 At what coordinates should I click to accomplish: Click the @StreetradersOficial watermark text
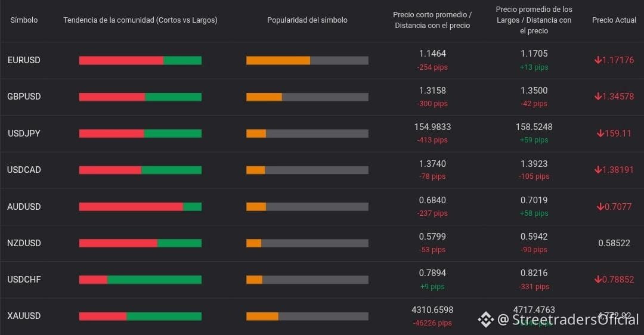568,320
